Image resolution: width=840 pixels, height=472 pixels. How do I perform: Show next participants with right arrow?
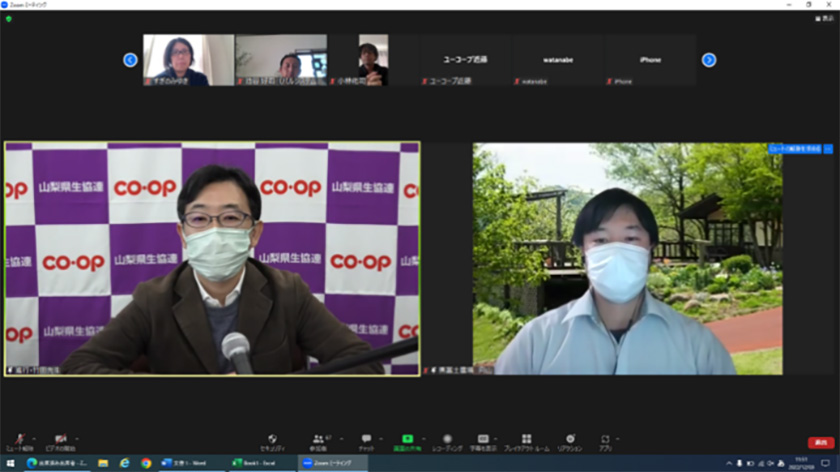click(709, 60)
